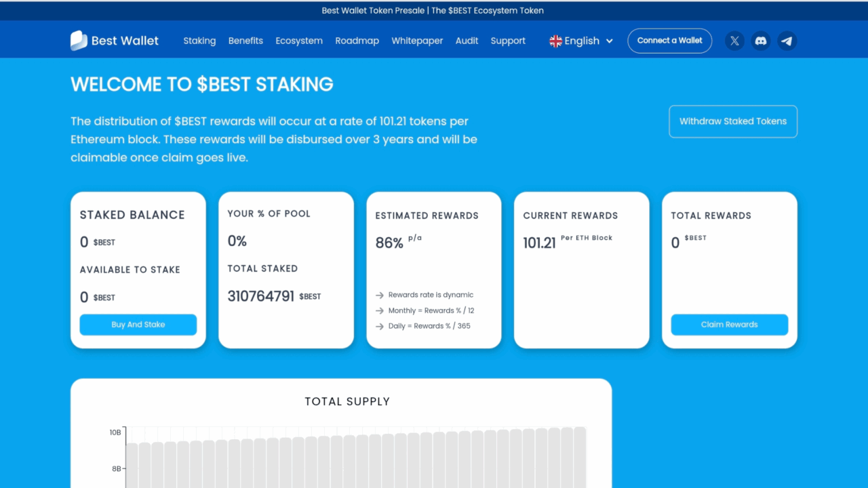Click the Buy And Stake button
868x488 pixels.
pos(138,325)
